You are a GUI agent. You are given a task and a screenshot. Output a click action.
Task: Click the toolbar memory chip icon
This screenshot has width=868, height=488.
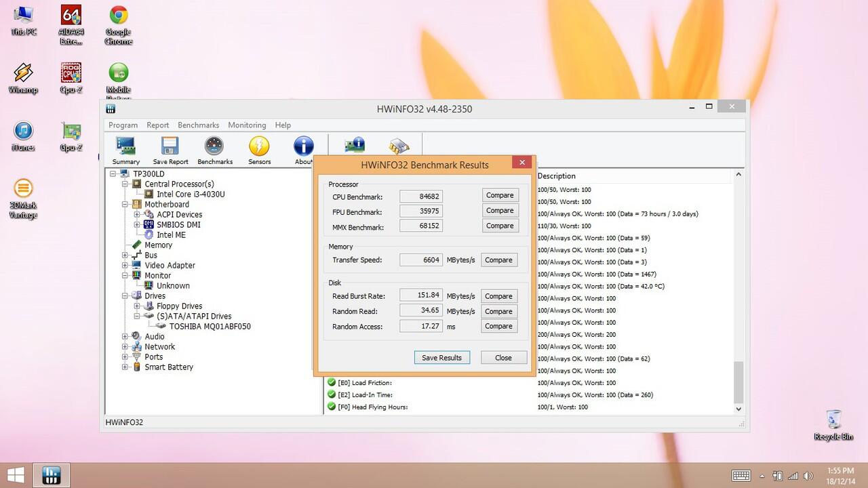tap(399, 145)
